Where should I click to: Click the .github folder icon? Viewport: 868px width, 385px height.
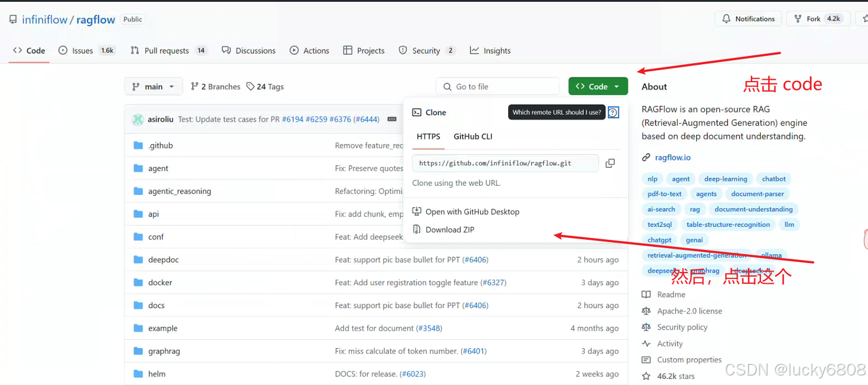click(139, 145)
